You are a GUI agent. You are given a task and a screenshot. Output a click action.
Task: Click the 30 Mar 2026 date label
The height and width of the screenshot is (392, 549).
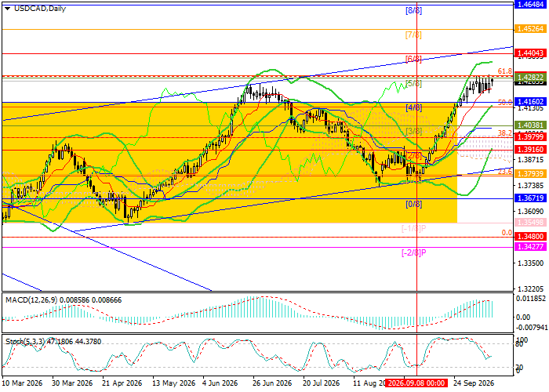72,383
